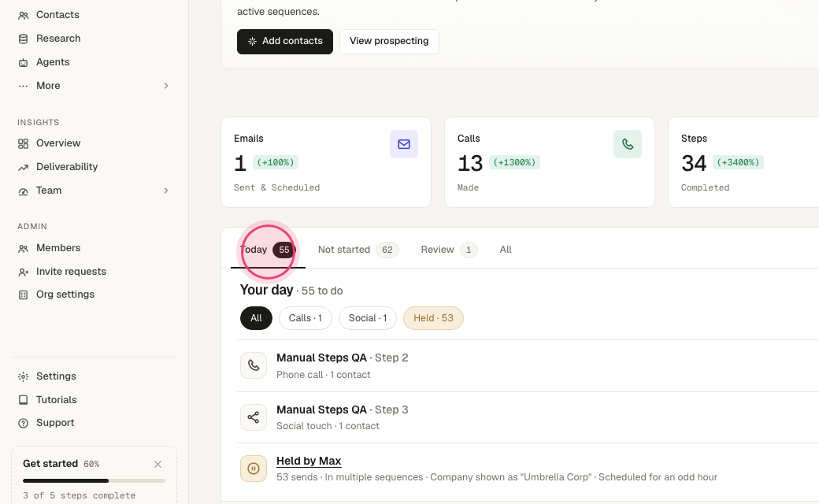
Task: Switch to the Today tab
Action: point(268,250)
